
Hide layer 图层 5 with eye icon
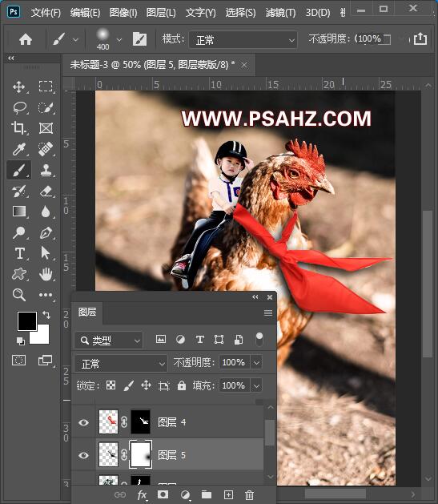click(83, 455)
